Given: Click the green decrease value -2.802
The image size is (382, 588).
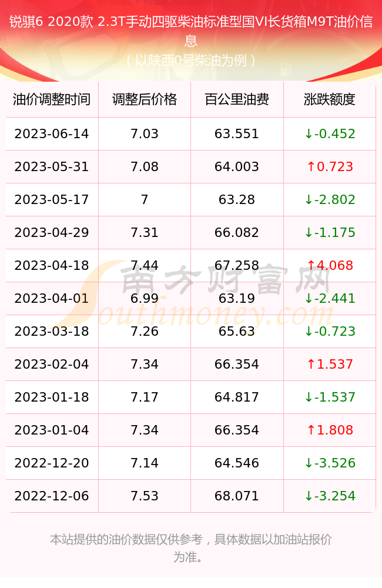Looking at the screenshot, I should (x=330, y=199).
